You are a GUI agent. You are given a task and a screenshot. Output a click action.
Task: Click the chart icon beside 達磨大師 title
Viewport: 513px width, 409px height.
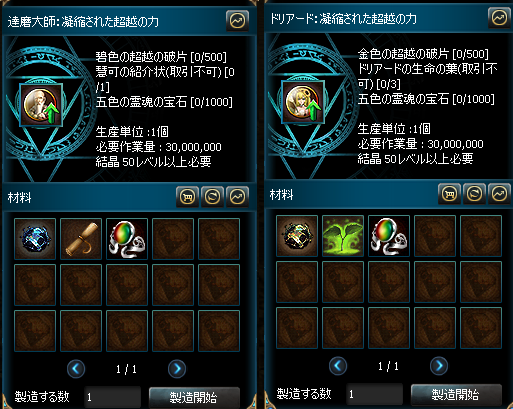click(237, 21)
